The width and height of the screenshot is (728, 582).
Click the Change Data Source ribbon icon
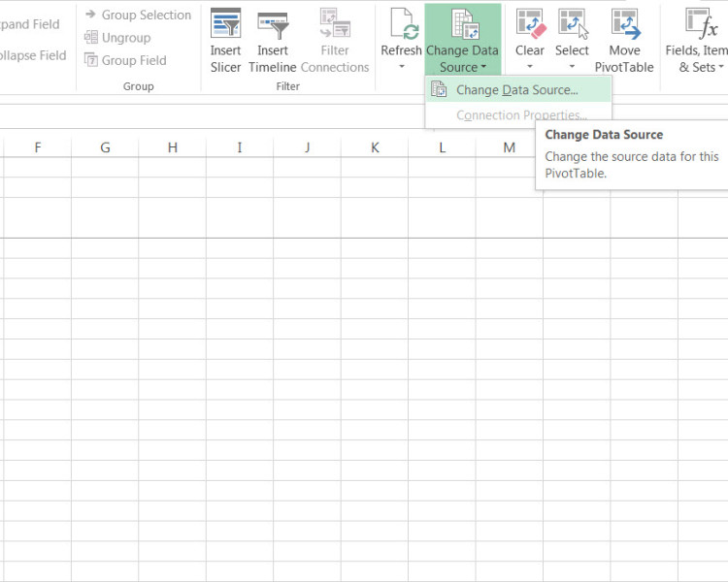pyautogui.click(x=462, y=24)
